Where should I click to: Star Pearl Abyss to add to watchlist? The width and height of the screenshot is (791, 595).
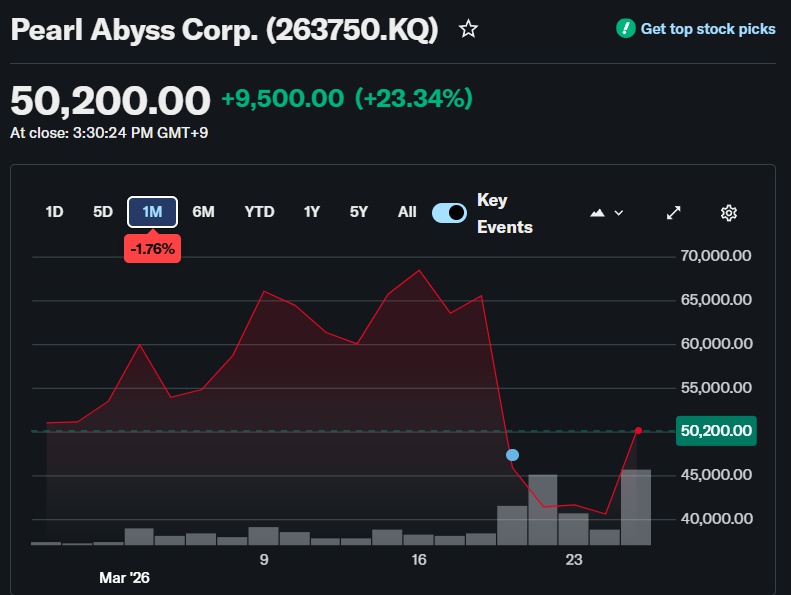tap(468, 29)
